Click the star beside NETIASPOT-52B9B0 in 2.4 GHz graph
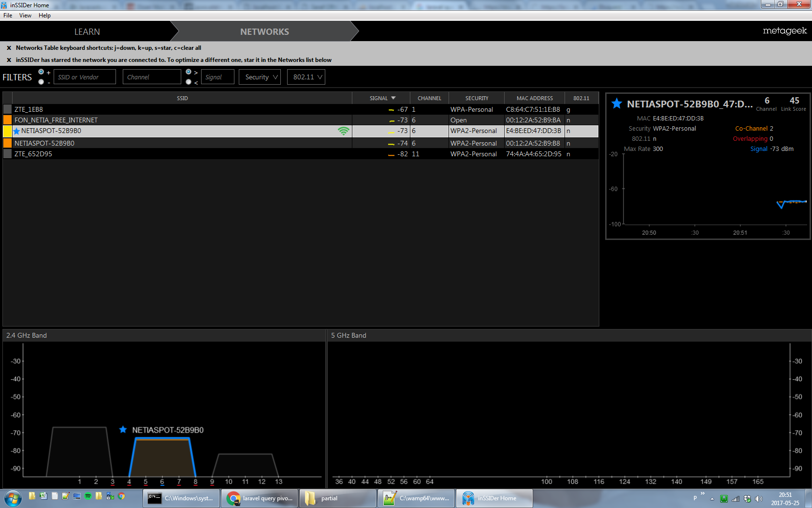812x508 pixels. point(123,430)
